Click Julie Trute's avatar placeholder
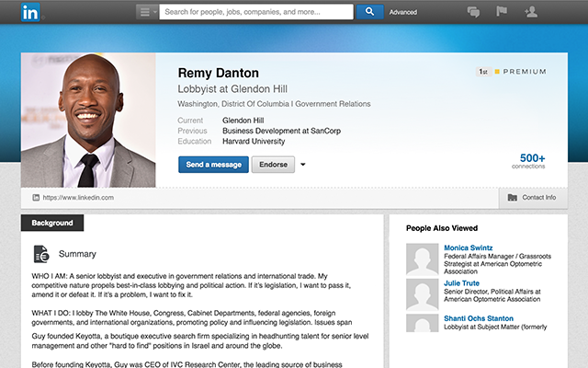588x368 pixels. click(x=423, y=294)
